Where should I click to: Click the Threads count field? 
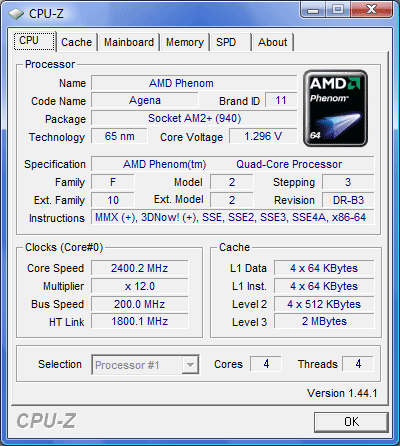pos(358,364)
